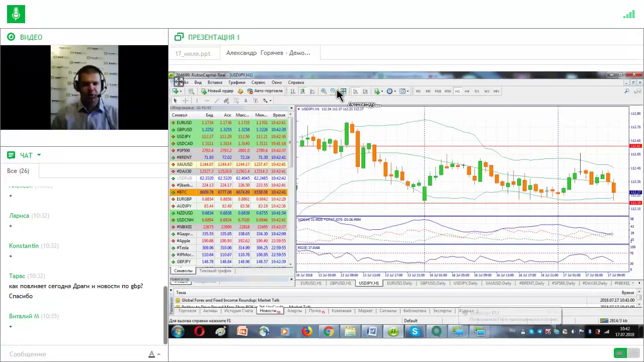Open the chart templates dropdown
644x362 pixels.
click(408, 91)
